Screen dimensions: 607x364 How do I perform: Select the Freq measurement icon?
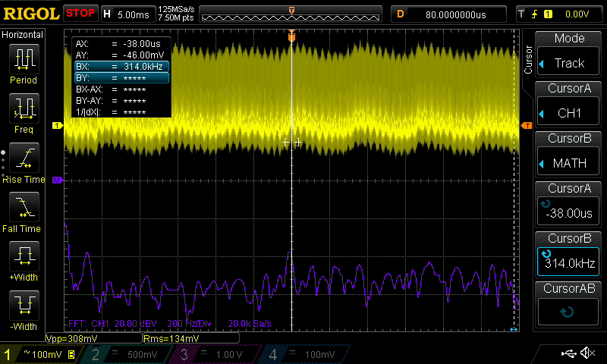coord(24,110)
